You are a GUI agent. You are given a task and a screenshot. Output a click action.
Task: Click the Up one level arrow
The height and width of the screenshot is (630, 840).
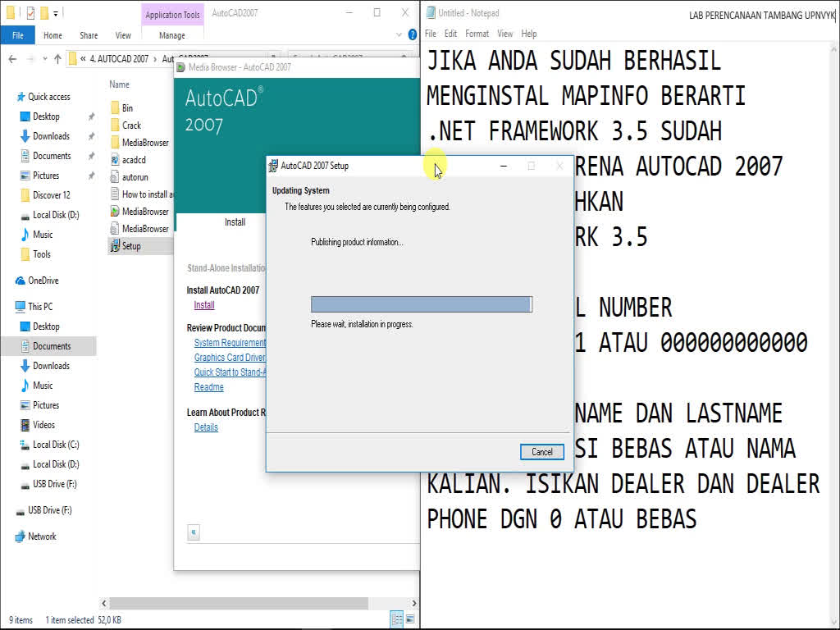[58, 59]
